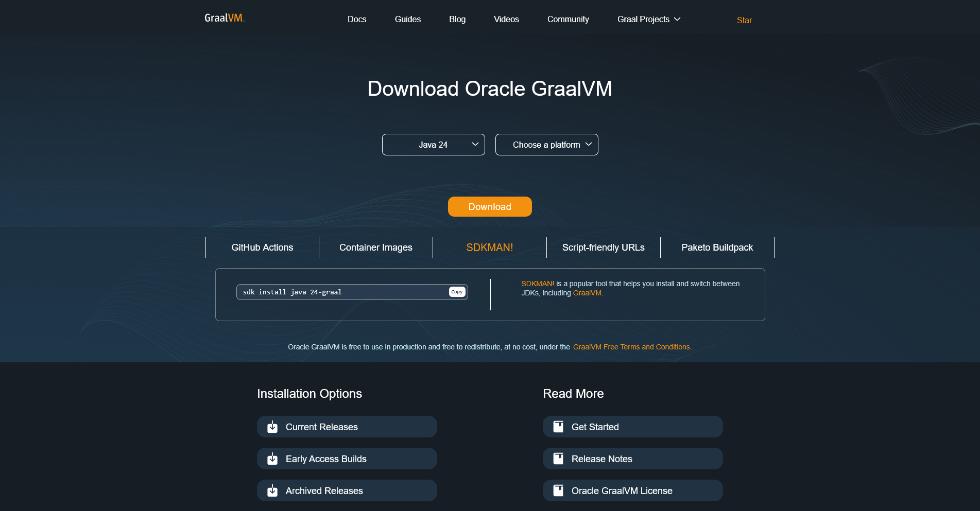Switch to the GitHub Actions tab

point(262,248)
